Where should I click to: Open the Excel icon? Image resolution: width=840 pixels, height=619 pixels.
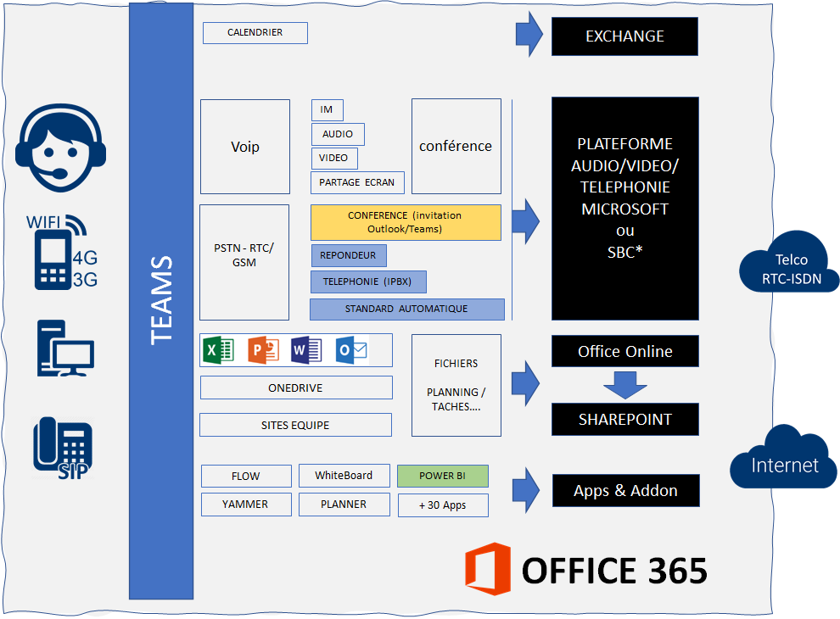pyautogui.click(x=220, y=350)
